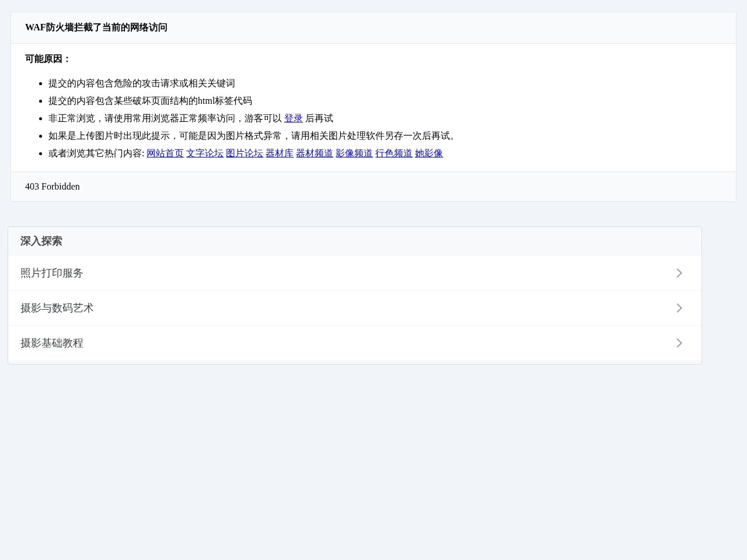This screenshot has width=747, height=560.
Task: Visit the 器材库 link
Action: coord(280,153)
